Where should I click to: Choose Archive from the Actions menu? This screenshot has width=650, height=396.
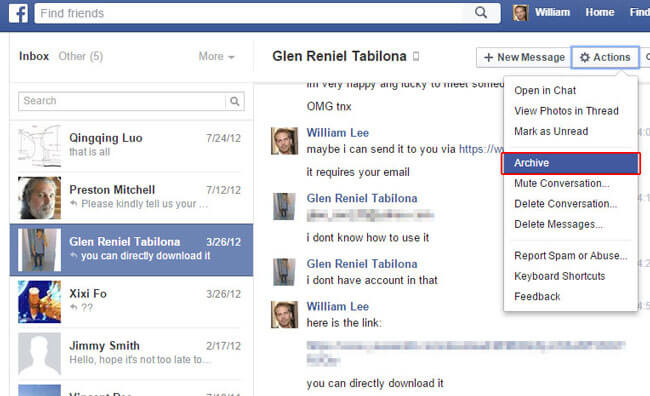570,163
